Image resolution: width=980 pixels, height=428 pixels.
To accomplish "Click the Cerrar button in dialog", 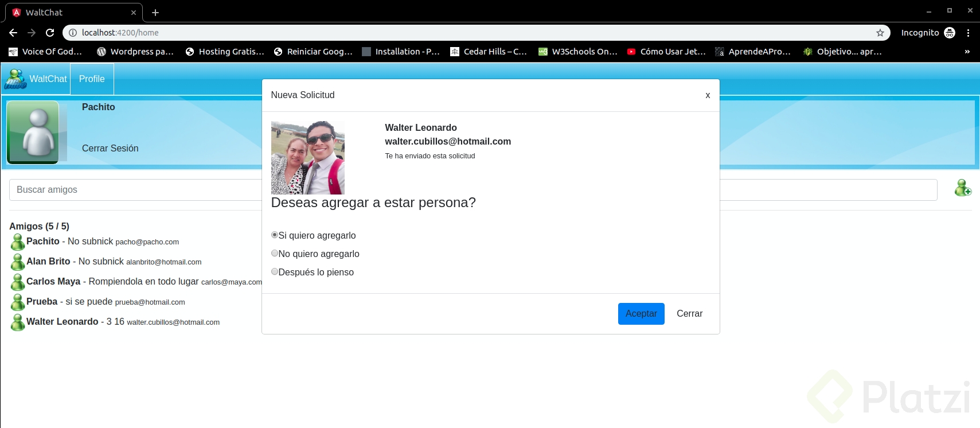I will pyautogui.click(x=689, y=314).
